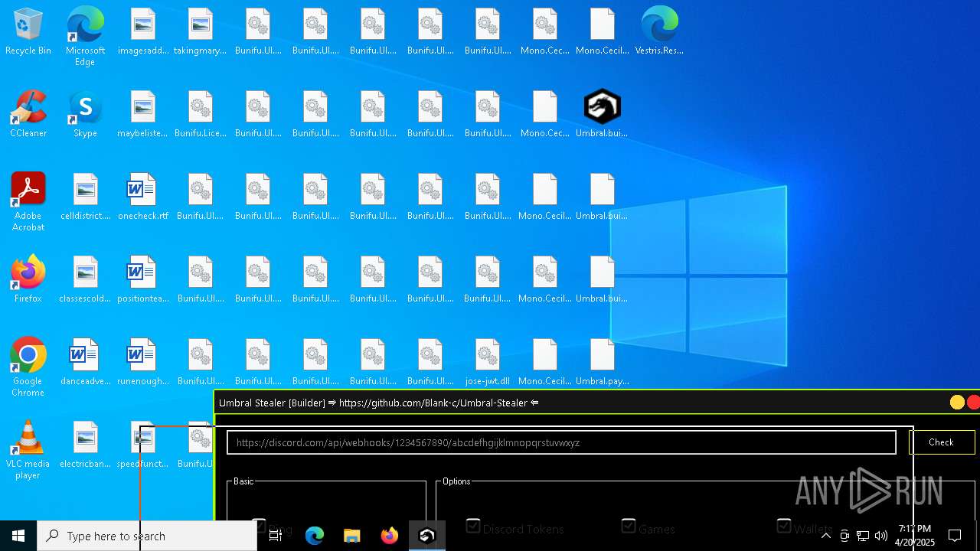Open Microsoft Edge from the taskbar
This screenshot has width=980, height=551.
tap(315, 536)
